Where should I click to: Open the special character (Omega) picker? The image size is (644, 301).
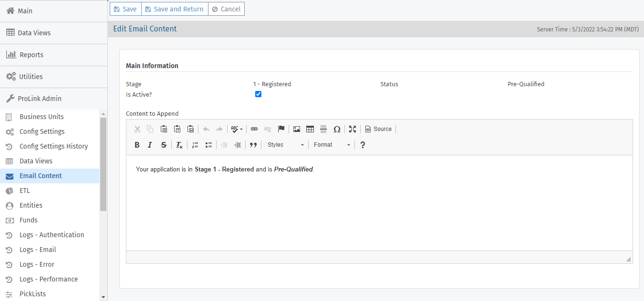(337, 129)
